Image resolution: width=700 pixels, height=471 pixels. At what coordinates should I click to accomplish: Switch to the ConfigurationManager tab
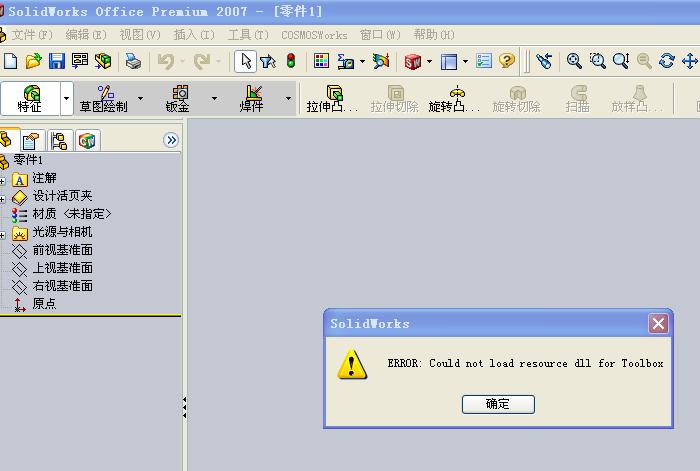click(x=59, y=141)
